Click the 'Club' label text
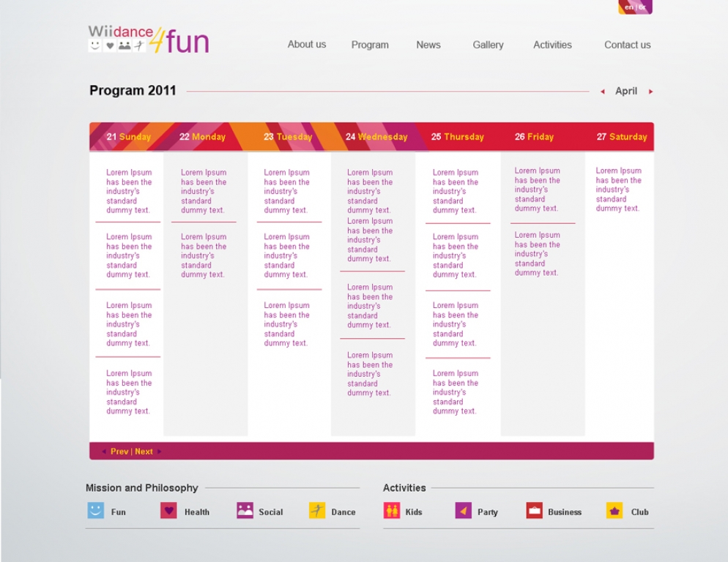The image size is (728, 562). (640, 512)
